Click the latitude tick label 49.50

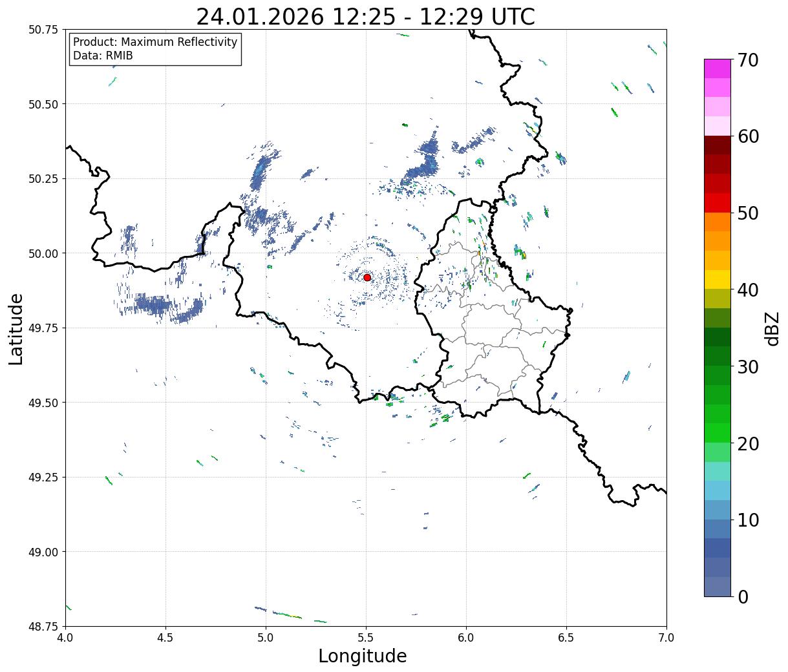(x=43, y=403)
